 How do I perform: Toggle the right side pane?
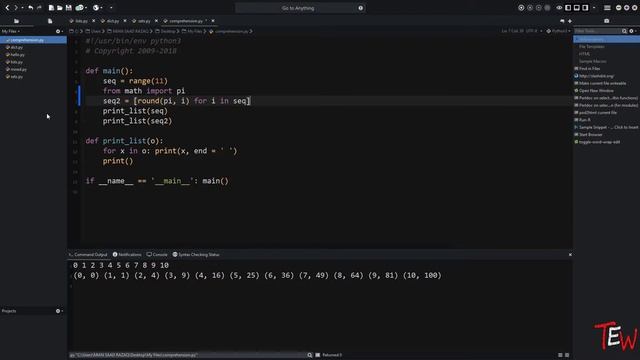585,8
